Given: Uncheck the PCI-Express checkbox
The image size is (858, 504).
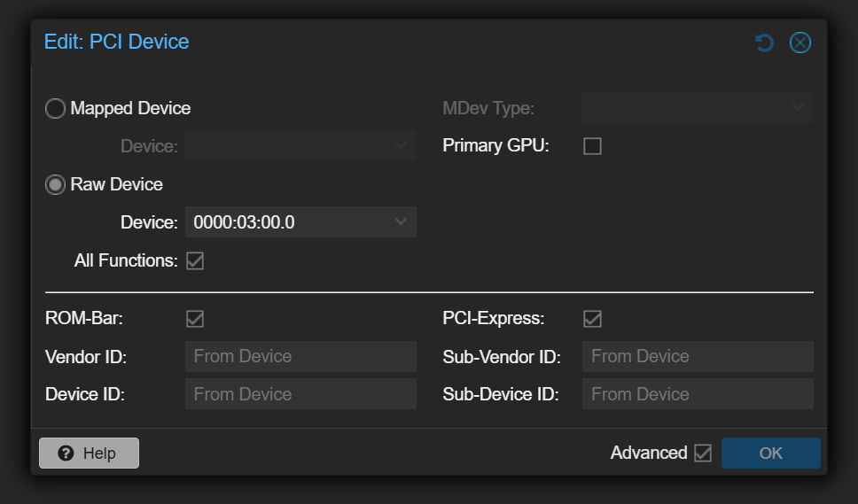Looking at the screenshot, I should [592, 319].
